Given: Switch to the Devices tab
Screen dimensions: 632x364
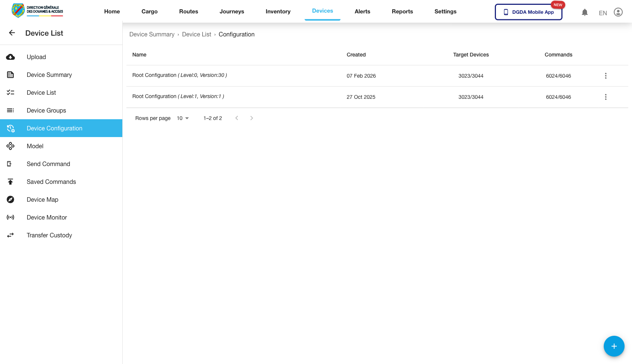Looking at the screenshot, I should pyautogui.click(x=322, y=11).
